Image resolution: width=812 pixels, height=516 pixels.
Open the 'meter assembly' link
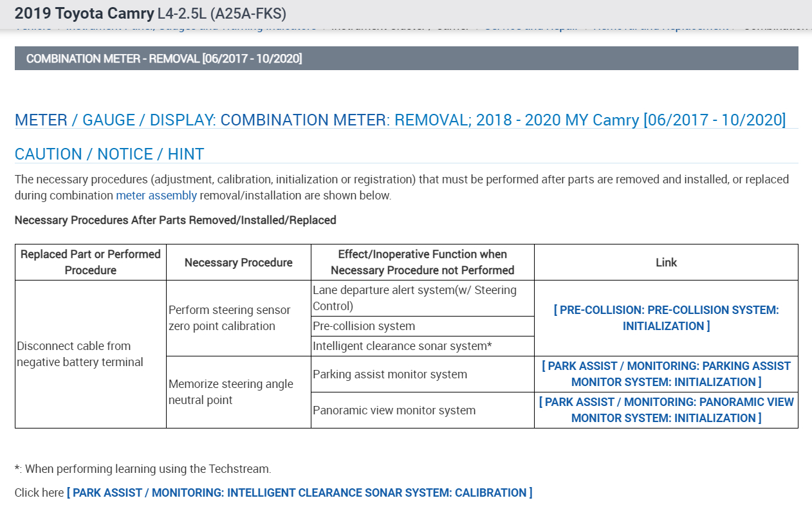tap(156, 196)
